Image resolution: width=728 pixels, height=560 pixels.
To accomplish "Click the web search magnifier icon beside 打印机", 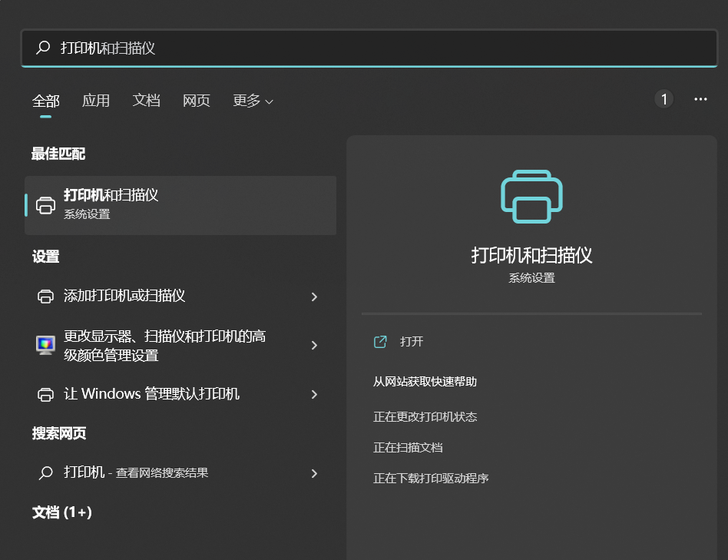I will [46, 473].
